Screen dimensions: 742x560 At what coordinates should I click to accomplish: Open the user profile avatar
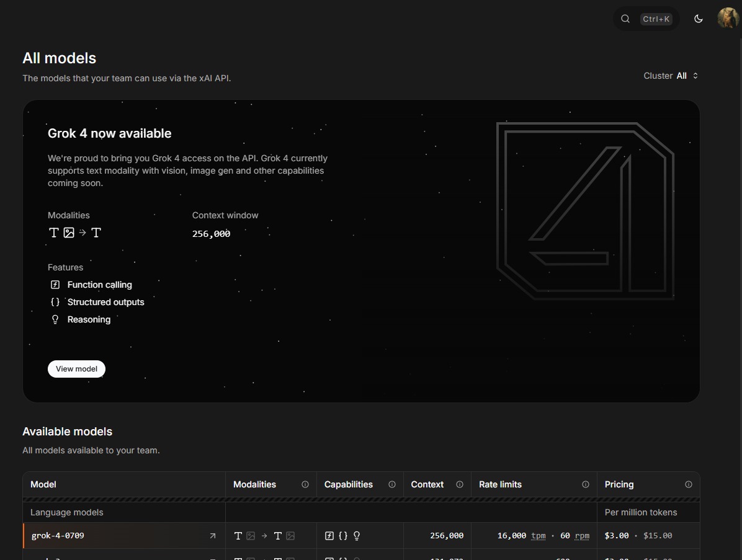pos(728,18)
